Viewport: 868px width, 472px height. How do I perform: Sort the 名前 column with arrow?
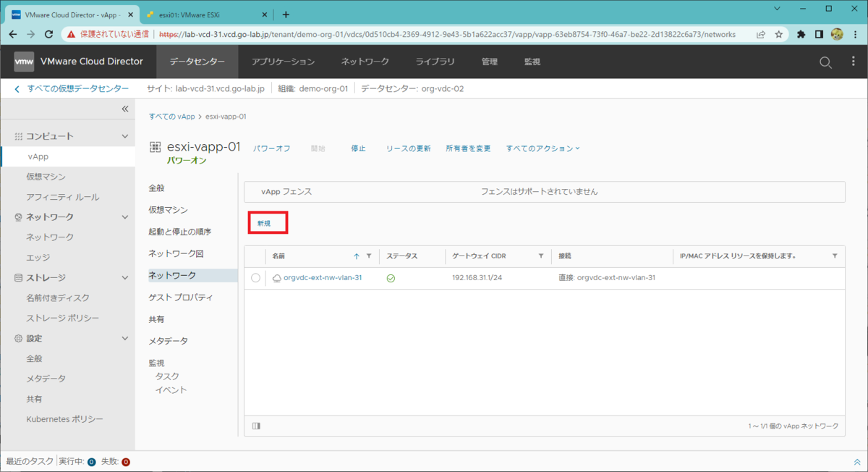click(357, 256)
